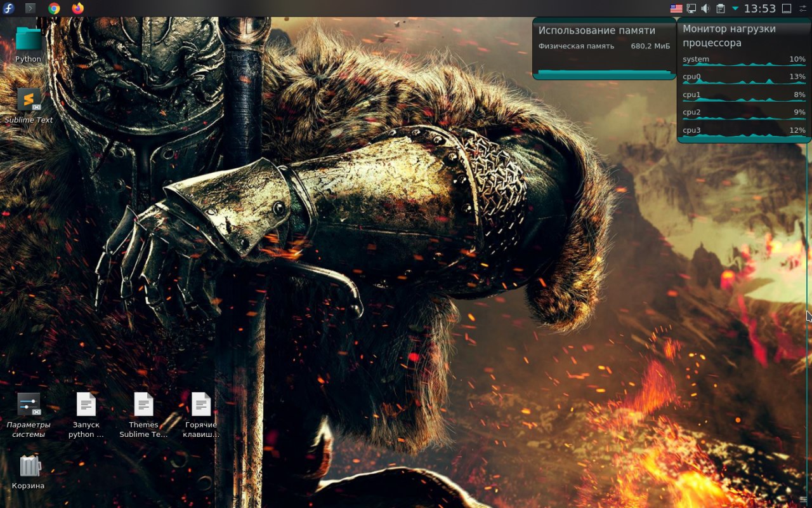Open desktop toolbox menu at bottom-right corner

(803, 500)
